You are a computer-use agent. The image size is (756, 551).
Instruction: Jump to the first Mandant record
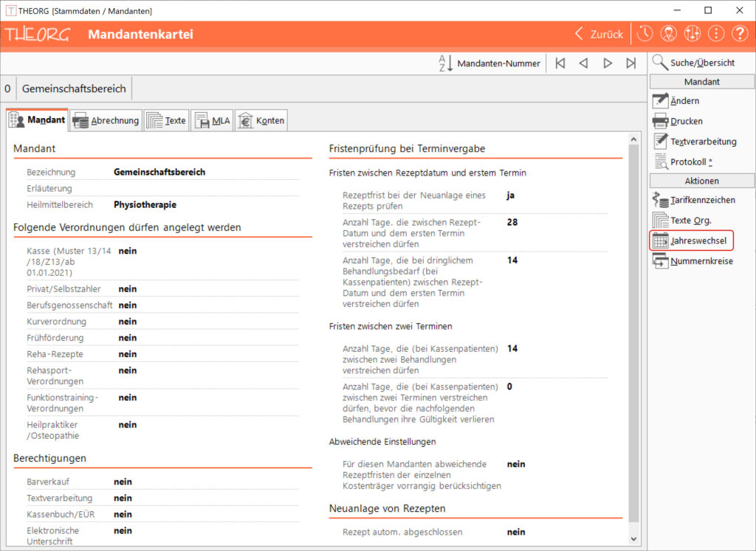(x=560, y=63)
